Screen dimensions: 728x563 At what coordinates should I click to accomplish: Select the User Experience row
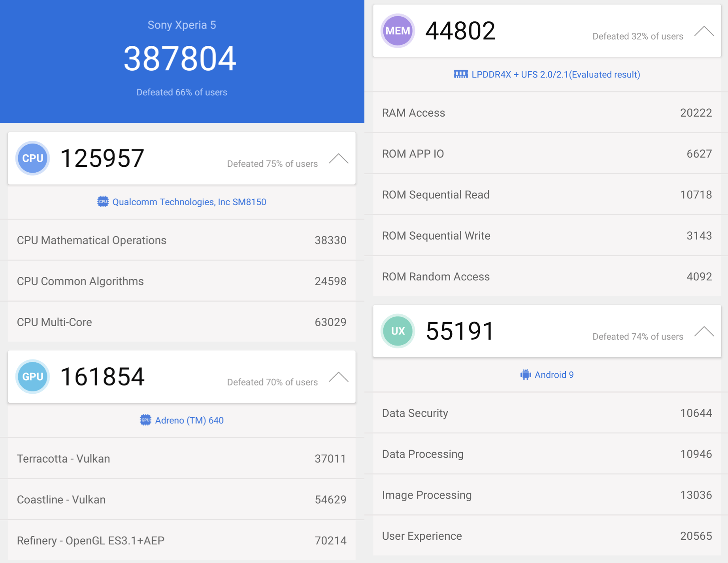[547, 536]
